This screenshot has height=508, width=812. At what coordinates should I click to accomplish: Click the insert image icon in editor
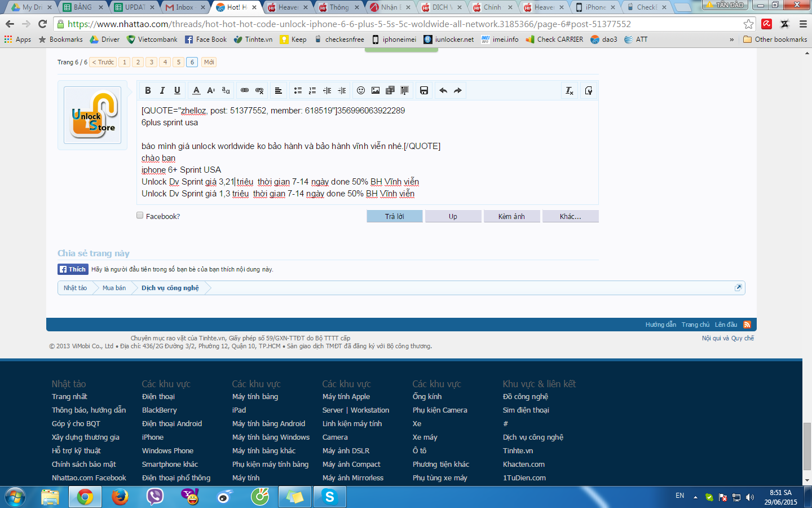point(376,90)
